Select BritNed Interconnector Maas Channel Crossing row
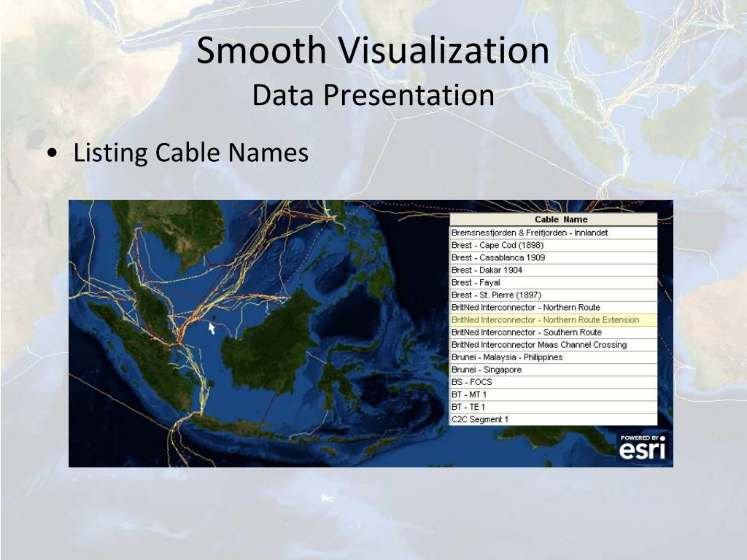 point(554,345)
